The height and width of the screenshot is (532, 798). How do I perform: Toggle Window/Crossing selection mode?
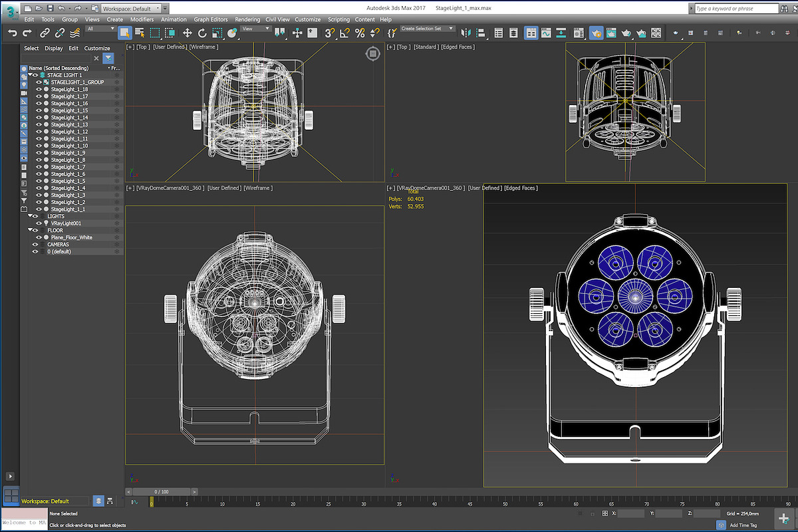point(170,33)
